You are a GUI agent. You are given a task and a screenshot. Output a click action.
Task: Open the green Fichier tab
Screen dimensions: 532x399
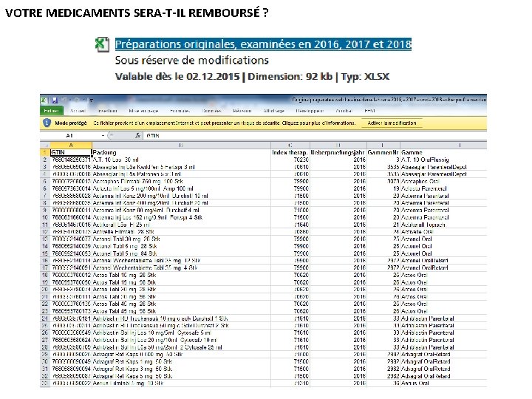tap(51, 111)
